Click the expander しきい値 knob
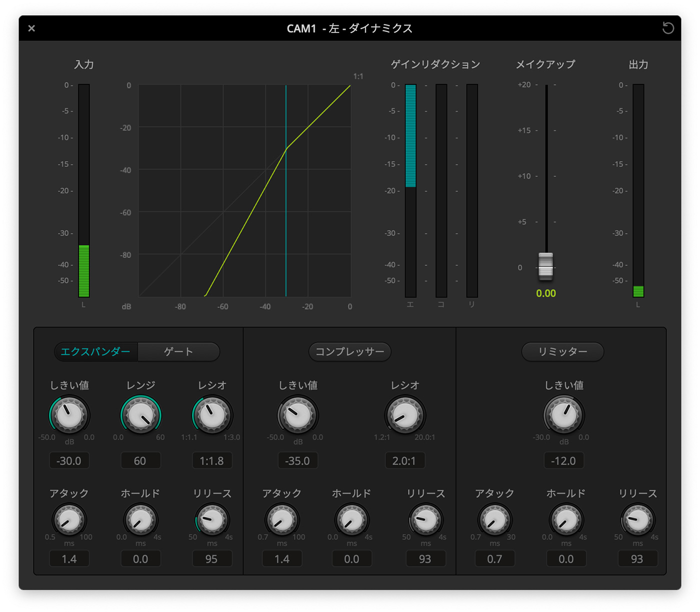Image resolution: width=700 pixels, height=612 pixels. [x=69, y=415]
